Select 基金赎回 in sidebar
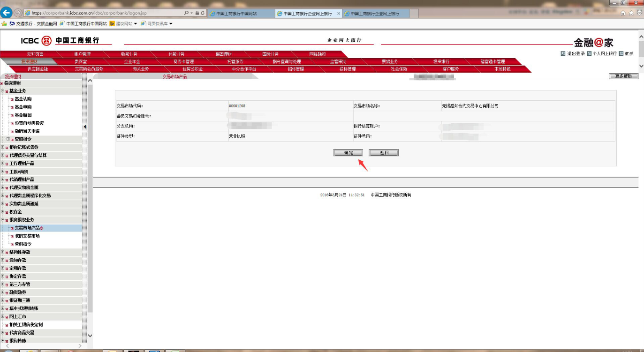This screenshot has width=644, height=352. [23, 115]
